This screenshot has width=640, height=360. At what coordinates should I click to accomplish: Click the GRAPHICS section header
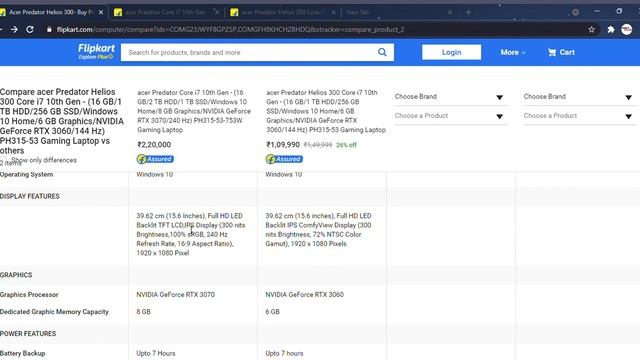coord(16,275)
